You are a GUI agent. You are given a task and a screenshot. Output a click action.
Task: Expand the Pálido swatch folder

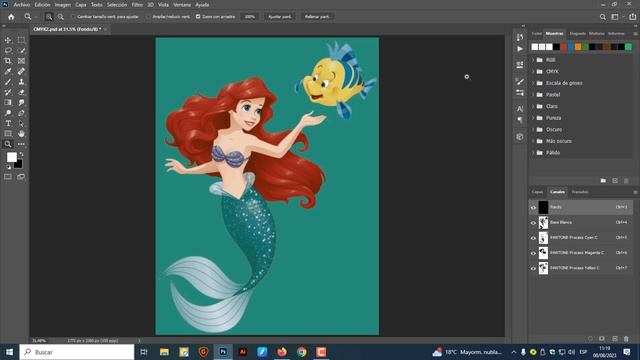[x=533, y=153]
